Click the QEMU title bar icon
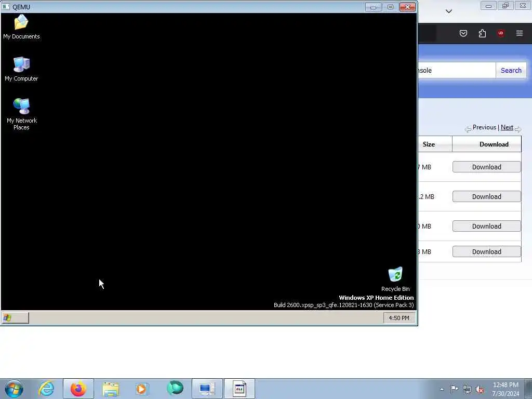 coord(6,7)
